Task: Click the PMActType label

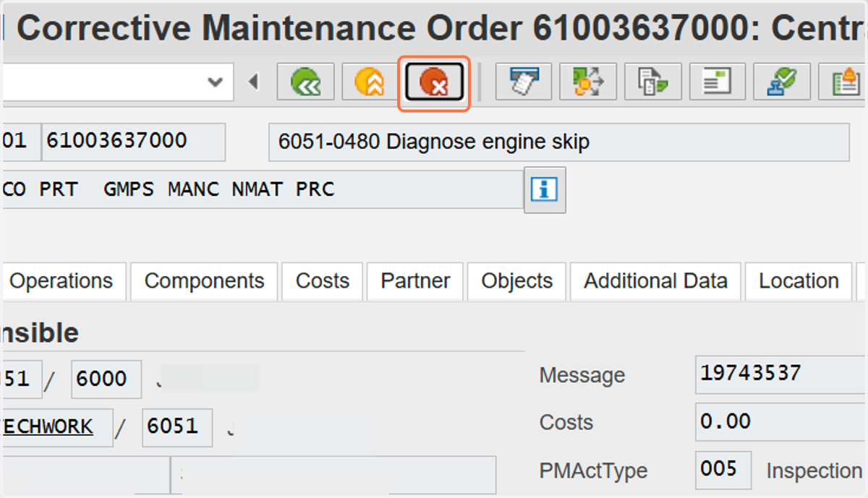Action: point(594,471)
